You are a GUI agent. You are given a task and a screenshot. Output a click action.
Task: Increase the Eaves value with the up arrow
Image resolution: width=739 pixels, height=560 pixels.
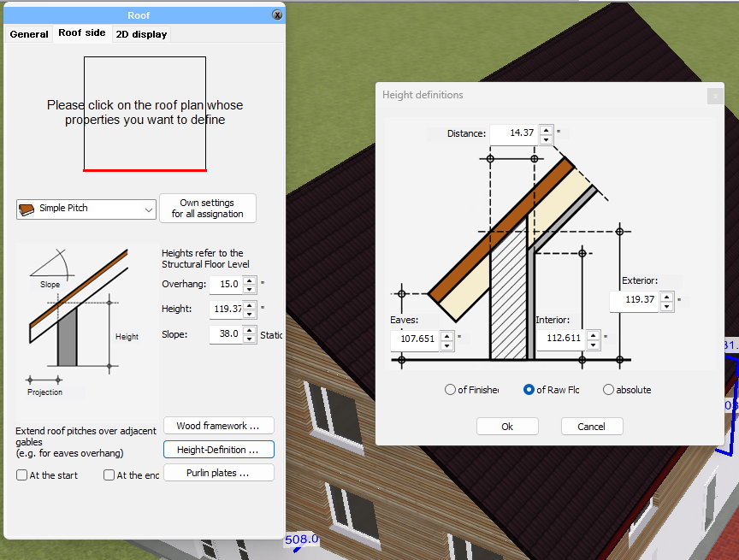[x=447, y=336]
